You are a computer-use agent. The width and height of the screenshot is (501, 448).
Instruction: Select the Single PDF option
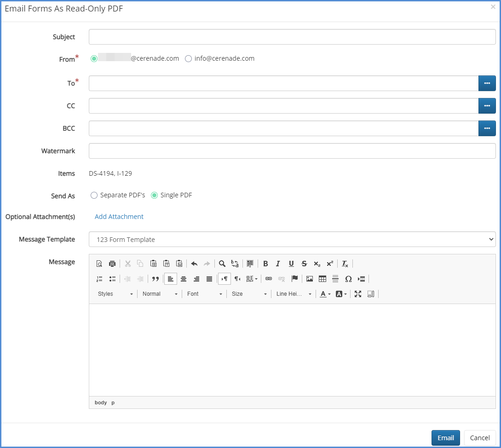[x=155, y=195]
